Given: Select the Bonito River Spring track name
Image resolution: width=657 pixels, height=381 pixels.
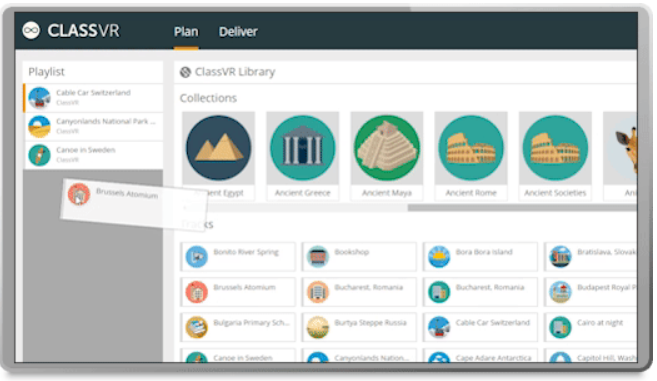Looking at the screenshot, I should pos(246,252).
